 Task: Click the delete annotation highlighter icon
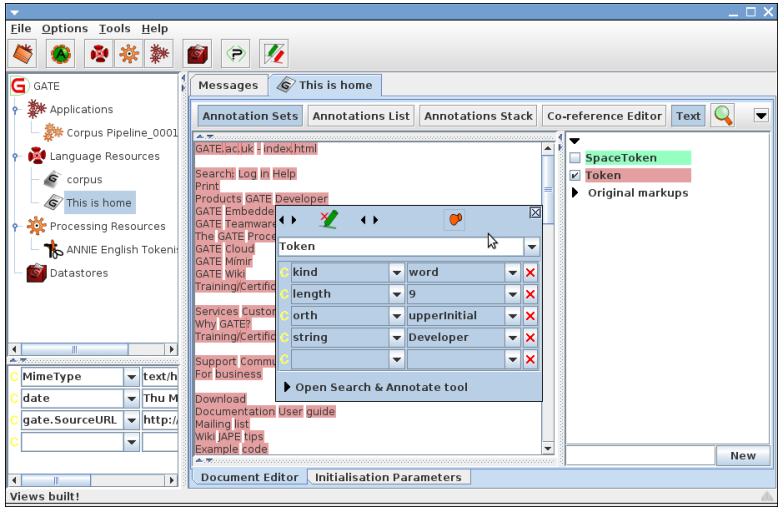coord(328,220)
